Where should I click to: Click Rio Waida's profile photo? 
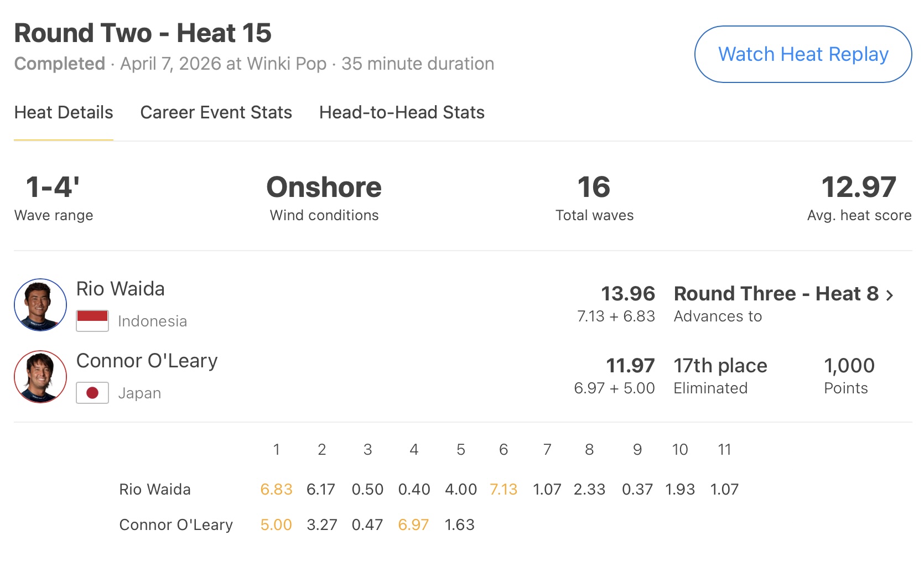(40, 305)
